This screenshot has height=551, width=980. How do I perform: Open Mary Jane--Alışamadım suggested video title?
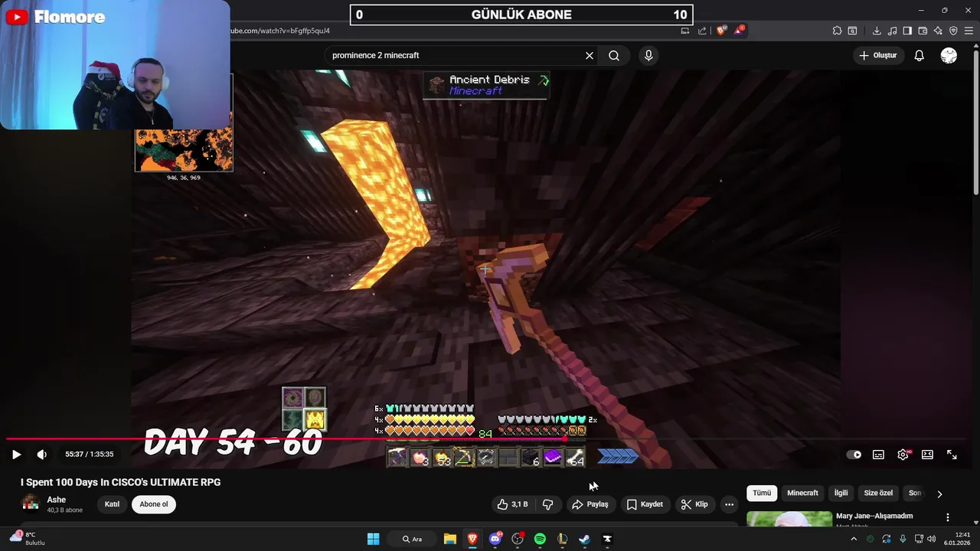(x=874, y=517)
